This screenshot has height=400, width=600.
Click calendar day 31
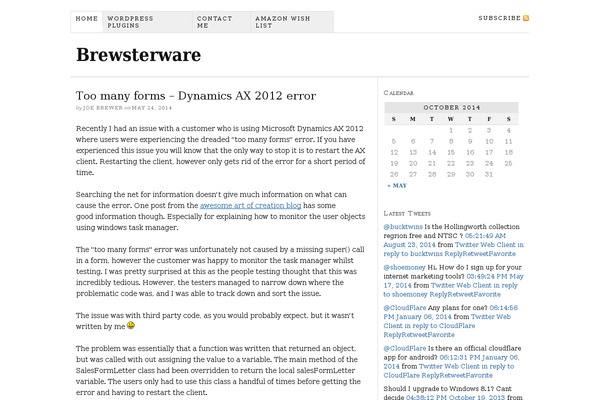click(x=489, y=175)
